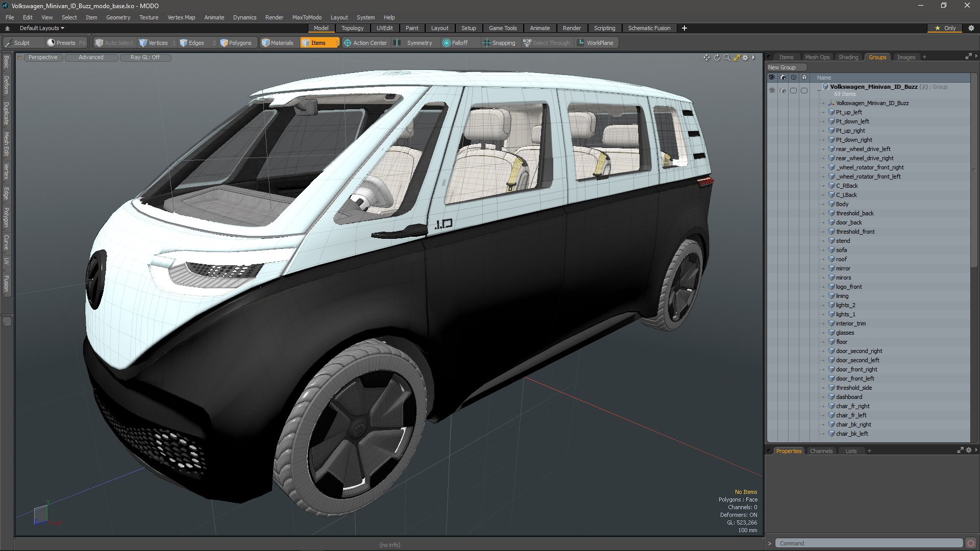This screenshot has width=980, height=551.
Task: Click the eye column header icon
Action: click(x=772, y=78)
